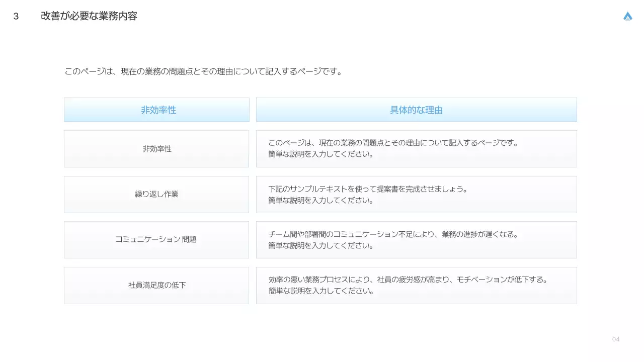Select the 繰り返し作業 cell
Viewport: 644px width, 362px height.
tap(156, 194)
